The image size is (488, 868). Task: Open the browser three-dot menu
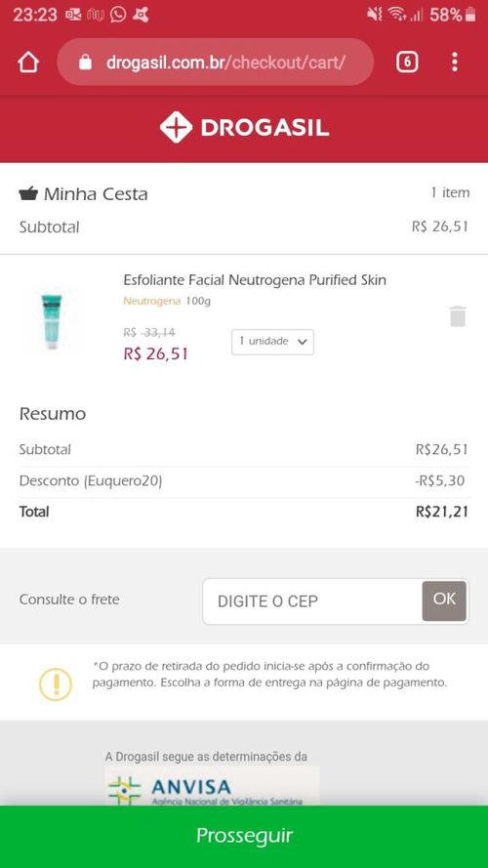tap(454, 62)
